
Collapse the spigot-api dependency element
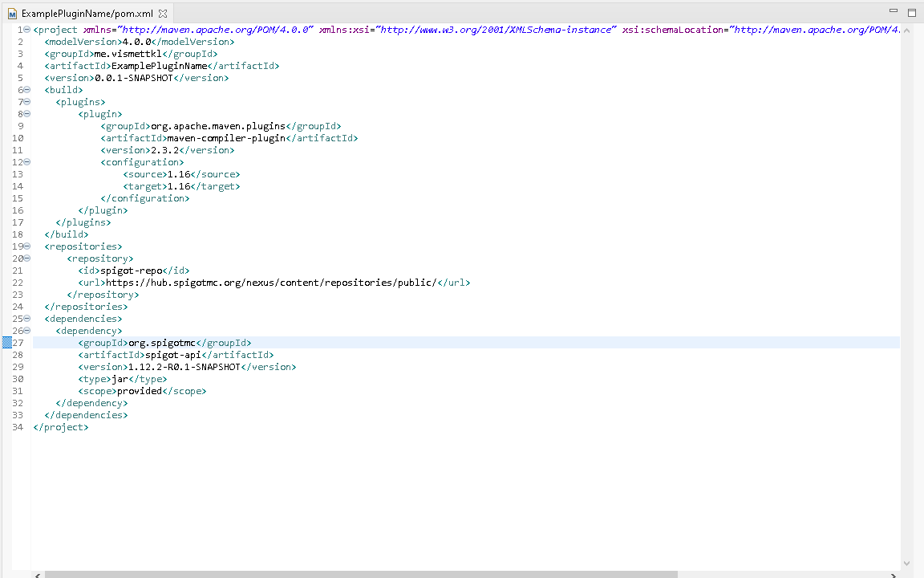[26, 330]
